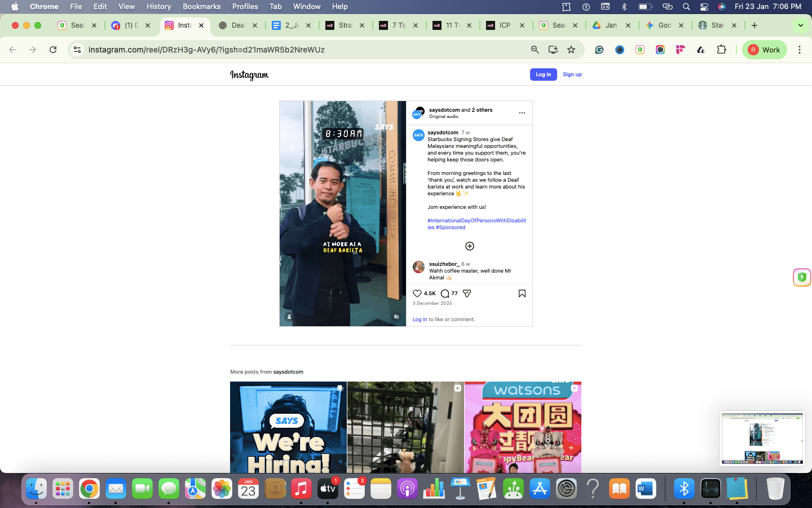The width and height of the screenshot is (812, 508).
Task: Click the green shield side widget
Action: [x=802, y=277]
